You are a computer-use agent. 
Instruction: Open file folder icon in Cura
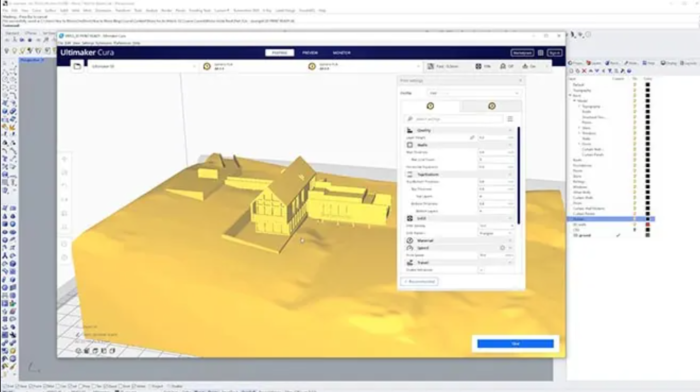(x=77, y=66)
